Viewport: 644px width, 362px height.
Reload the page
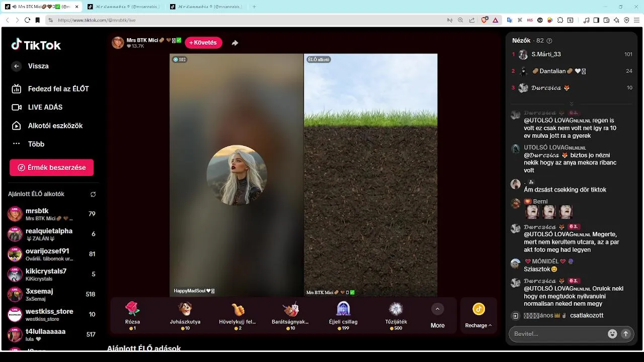click(27, 20)
